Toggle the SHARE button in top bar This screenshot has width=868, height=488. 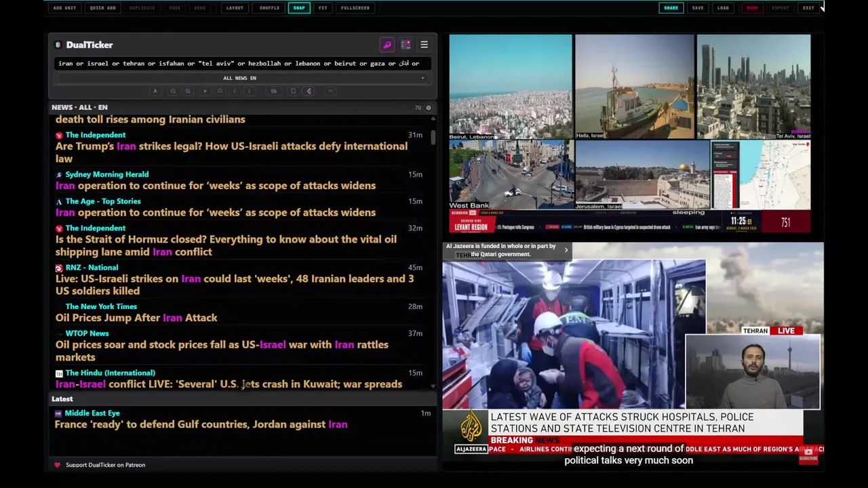[x=671, y=8]
